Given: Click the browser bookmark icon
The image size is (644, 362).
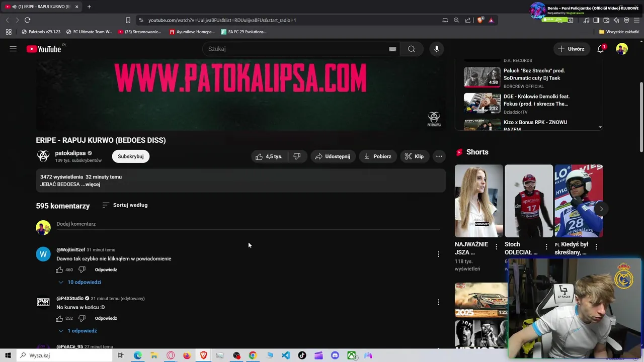Looking at the screenshot, I should coord(128,20).
